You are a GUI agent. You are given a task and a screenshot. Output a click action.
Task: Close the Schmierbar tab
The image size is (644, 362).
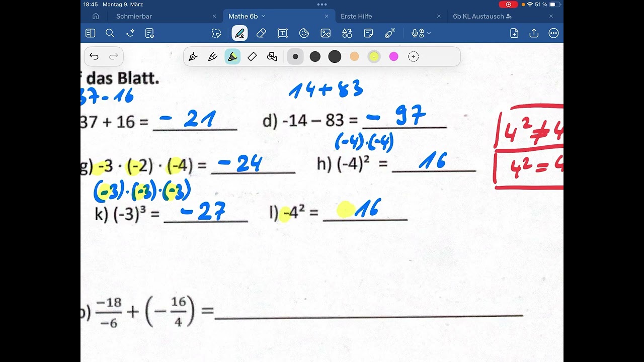(x=214, y=16)
